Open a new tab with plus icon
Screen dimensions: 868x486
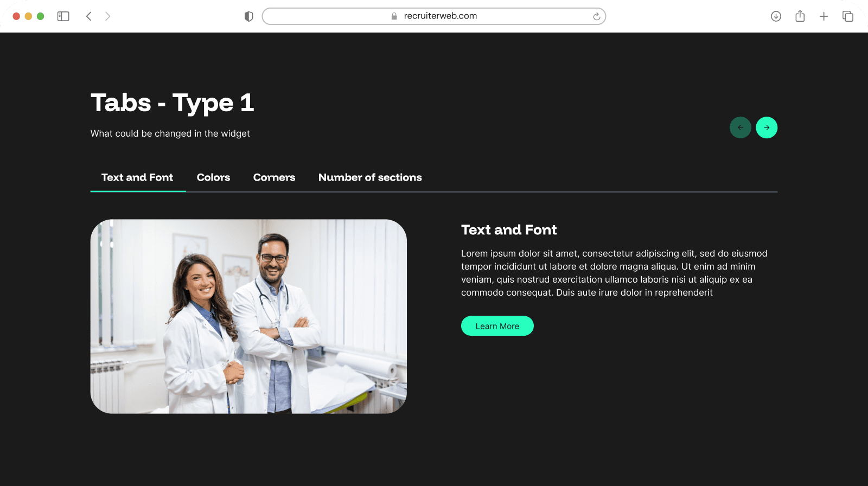click(x=824, y=16)
